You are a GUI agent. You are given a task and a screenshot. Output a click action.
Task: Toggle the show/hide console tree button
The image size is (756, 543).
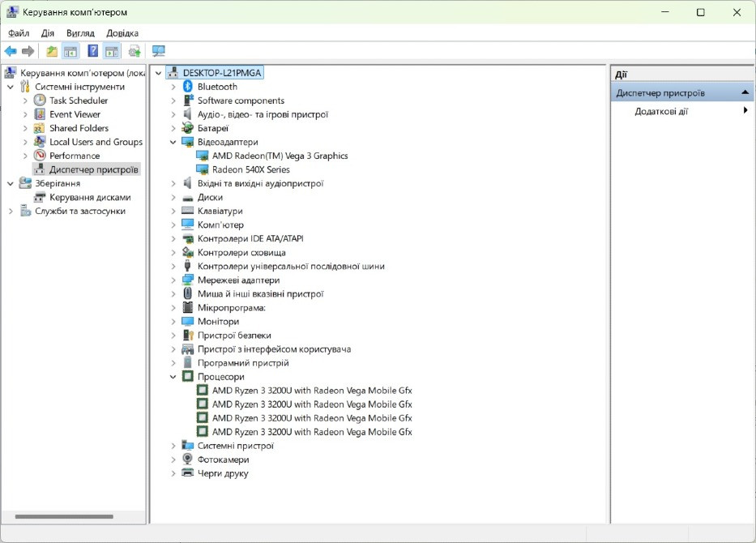(x=70, y=51)
